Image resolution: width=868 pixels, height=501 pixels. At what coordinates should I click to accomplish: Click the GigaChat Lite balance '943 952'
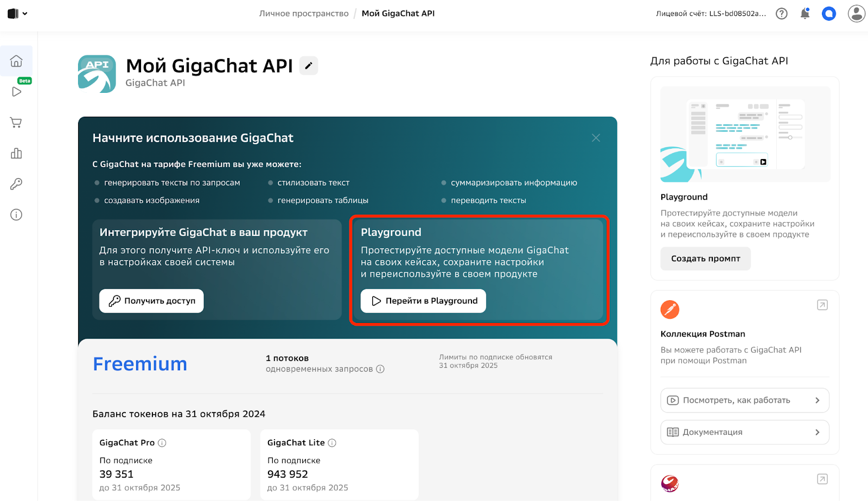coord(288,474)
